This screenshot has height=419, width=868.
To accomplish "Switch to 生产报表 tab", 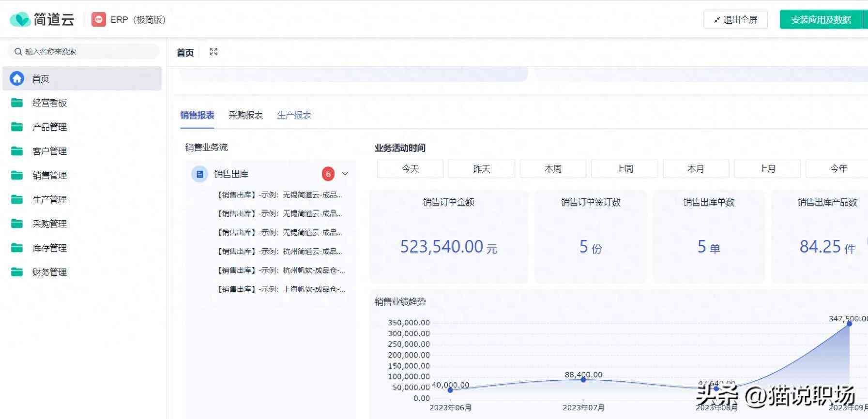I will coord(294,115).
